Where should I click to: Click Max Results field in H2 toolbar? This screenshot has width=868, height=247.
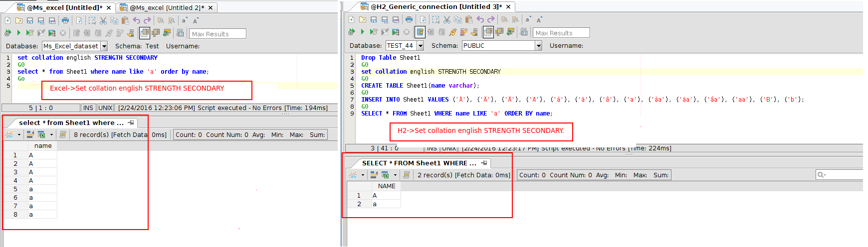561,33
